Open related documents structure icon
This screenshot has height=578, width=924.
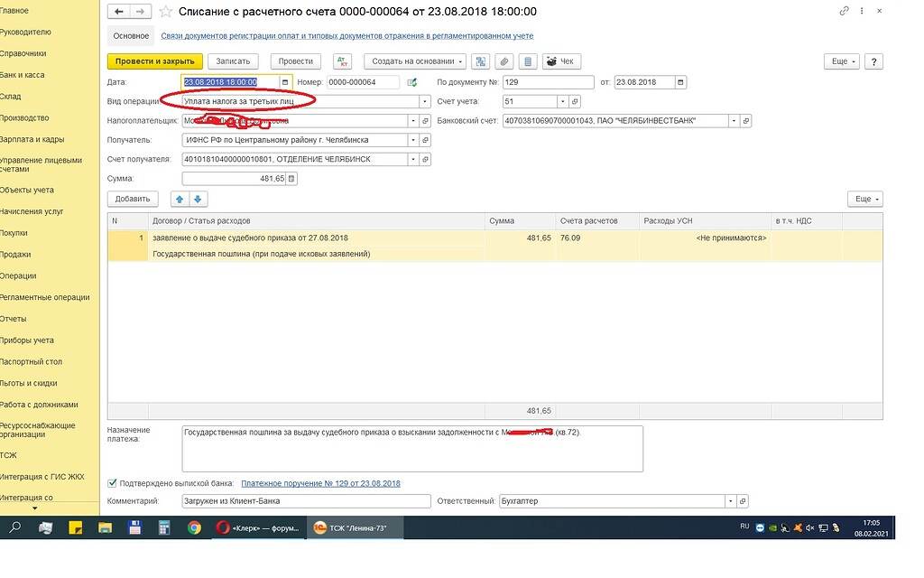point(481,61)
